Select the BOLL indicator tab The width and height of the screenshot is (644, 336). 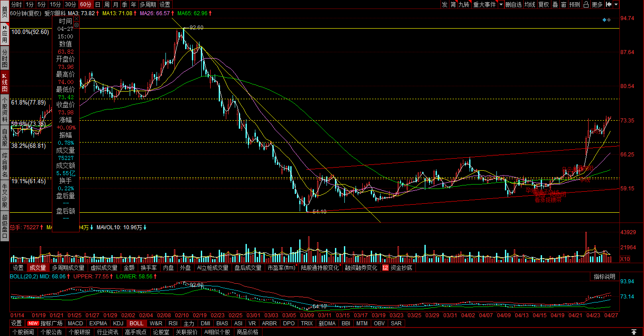pyautogui.click(x=136, y=323)
